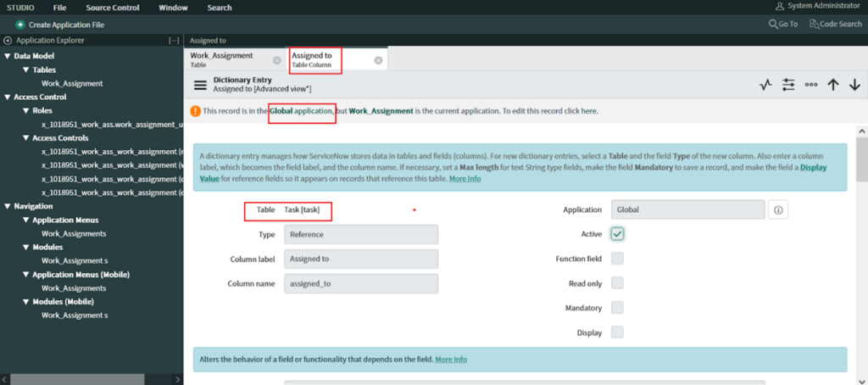Image resolution: width=868 pixels, height=385 pixels.
Task: Enable the Read only checkbox
Action: click(x=618, y=283)
